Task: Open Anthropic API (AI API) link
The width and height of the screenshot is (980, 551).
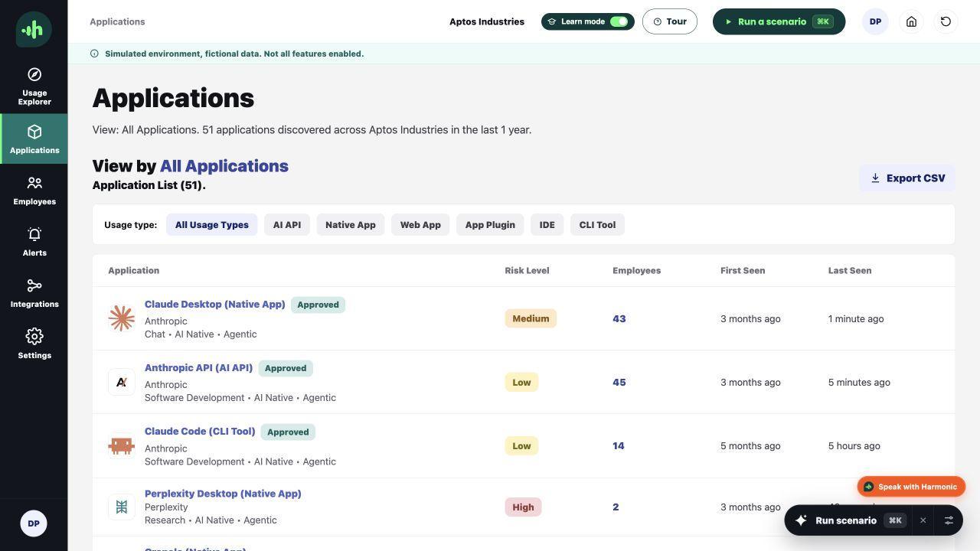Action: tap(199, 368)
